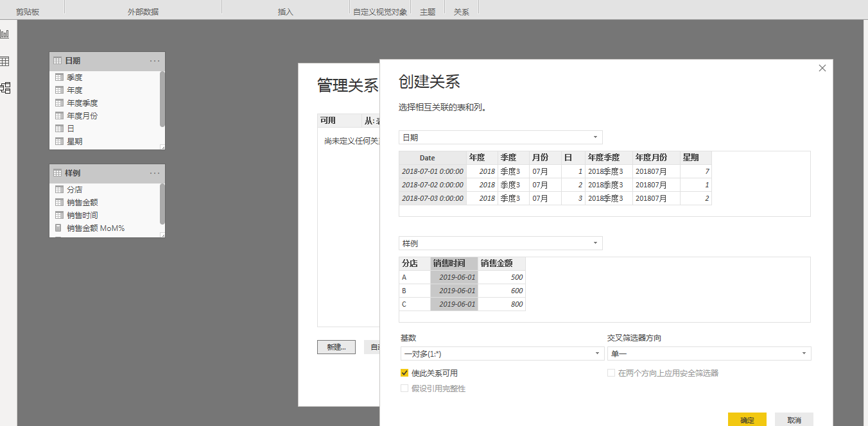
Task: Open the 交叉筛选器方向 dropdown showing 单一
Action: pyautogui.click(x=709, y=354)
